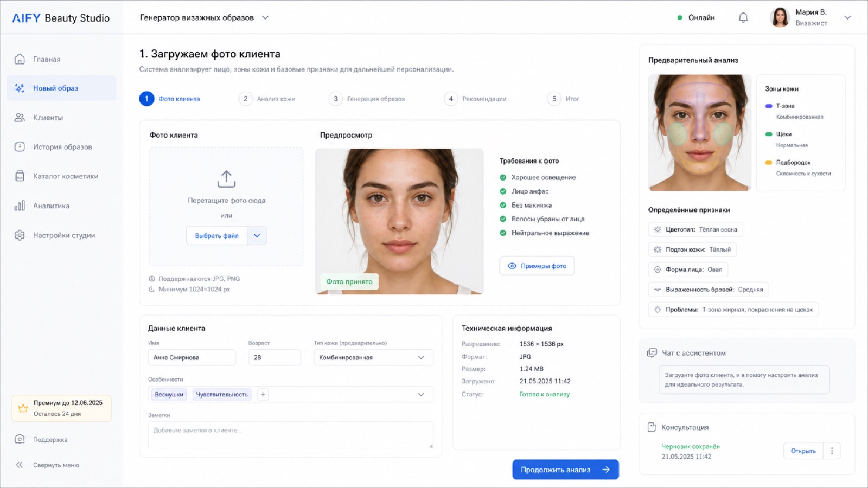
Task: Click the document icon next to Консультация
Action: 652,427
